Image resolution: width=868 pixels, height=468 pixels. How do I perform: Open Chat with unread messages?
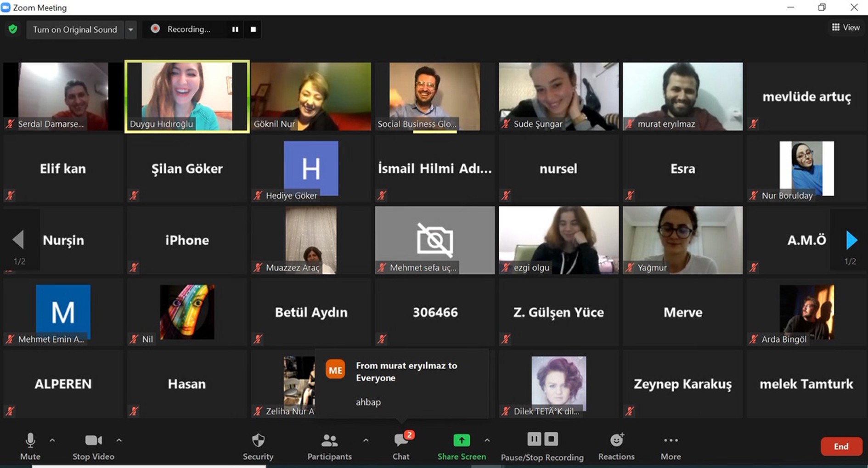pyautogui.click(x=401, y=446)
